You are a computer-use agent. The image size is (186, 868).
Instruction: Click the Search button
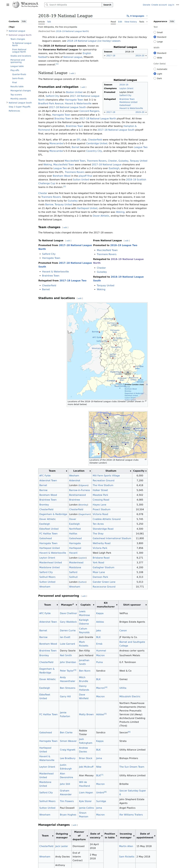point(107,5)
